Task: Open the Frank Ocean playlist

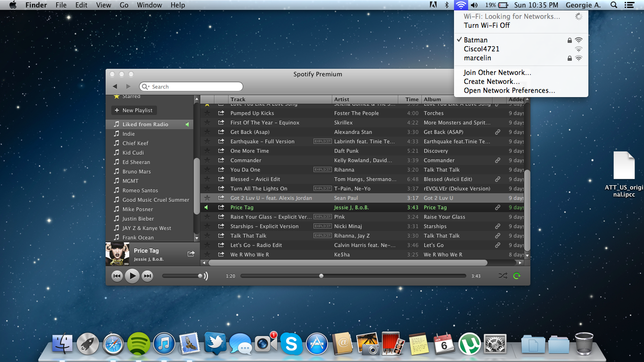Action: coord(149,238)
